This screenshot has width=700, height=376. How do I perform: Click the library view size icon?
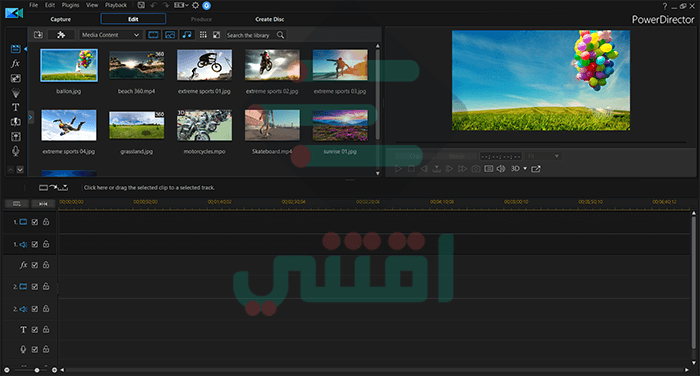(217, 35)
